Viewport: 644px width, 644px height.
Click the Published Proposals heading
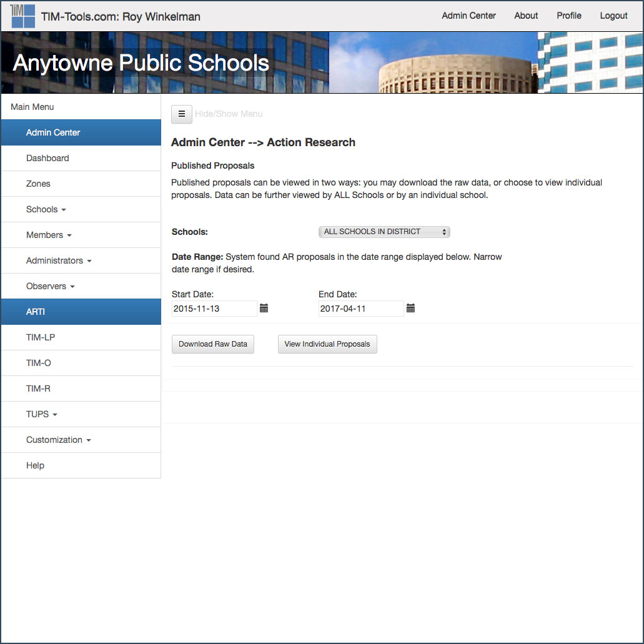pyautogui.click(x=213, y=166)
